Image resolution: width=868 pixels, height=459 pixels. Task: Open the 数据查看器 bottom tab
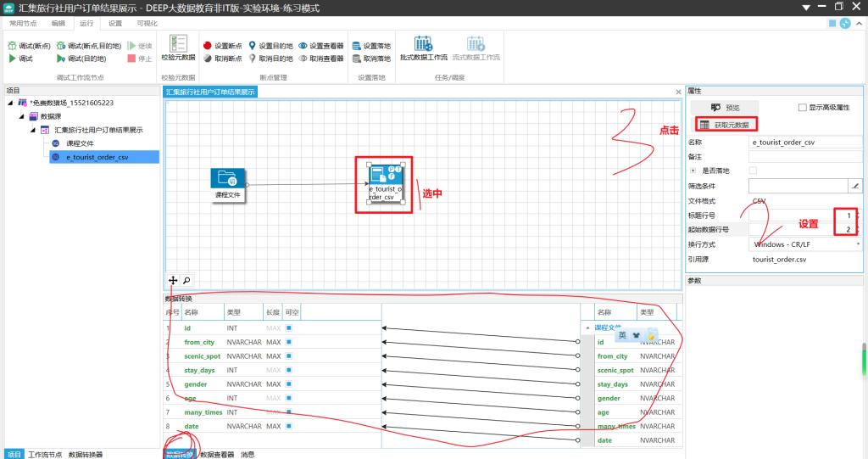(x=217, y=455)
